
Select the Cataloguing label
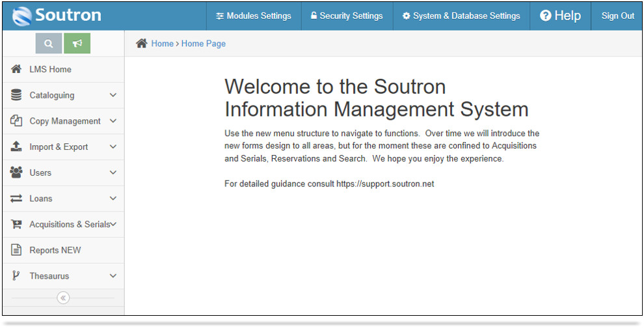(52, 96)
